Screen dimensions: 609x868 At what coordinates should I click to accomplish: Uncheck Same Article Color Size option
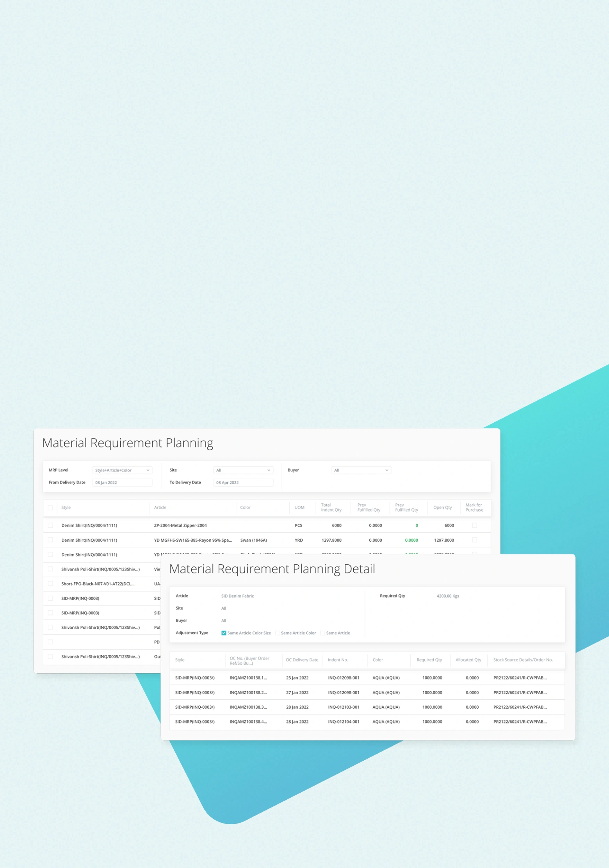pos(224,633)
